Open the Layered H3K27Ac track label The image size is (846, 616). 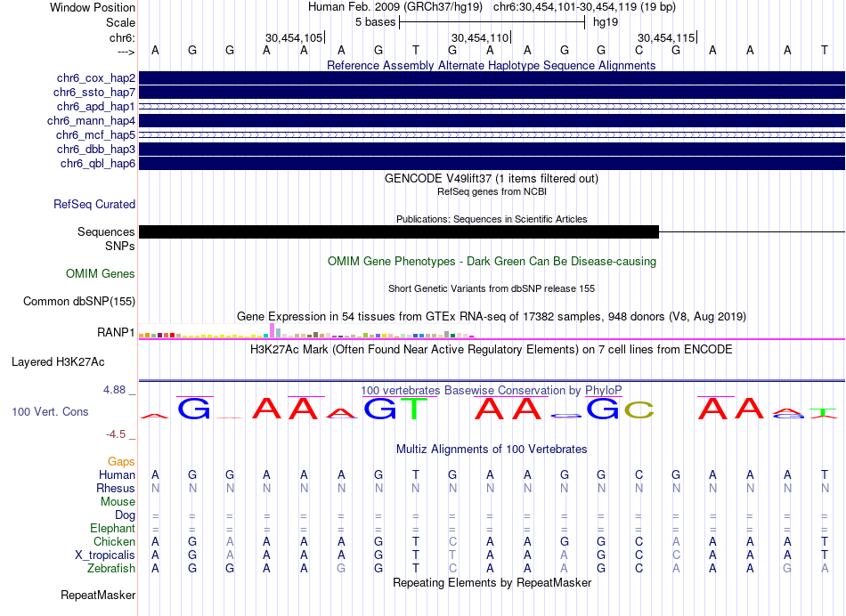coord(58,362)
